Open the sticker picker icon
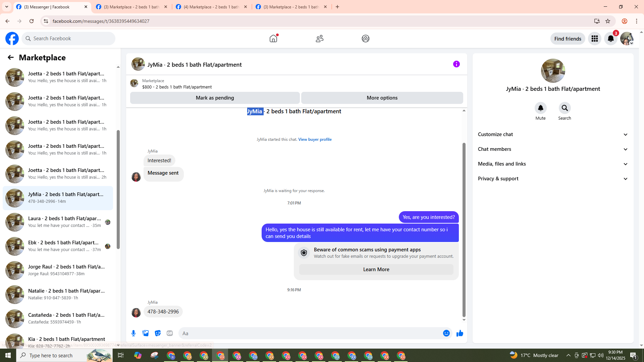Viewport: 644px width, 362px height. (x=158, y=333)
